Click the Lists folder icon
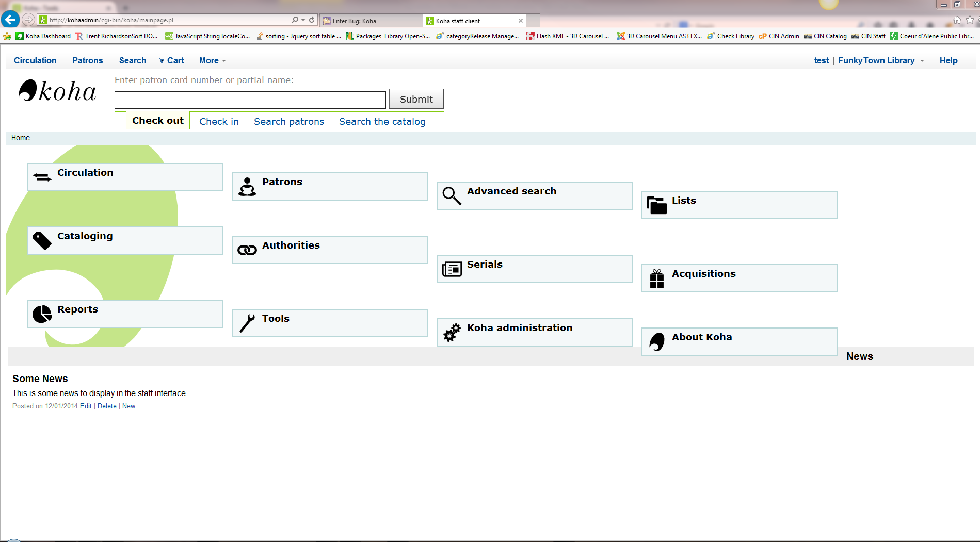 tap(656, 205)
